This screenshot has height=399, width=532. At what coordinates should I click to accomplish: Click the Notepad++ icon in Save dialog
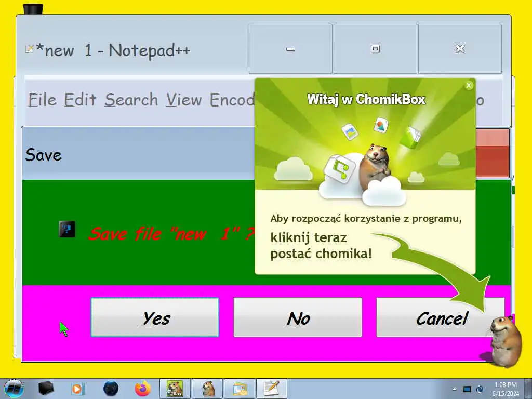point(67,229)
